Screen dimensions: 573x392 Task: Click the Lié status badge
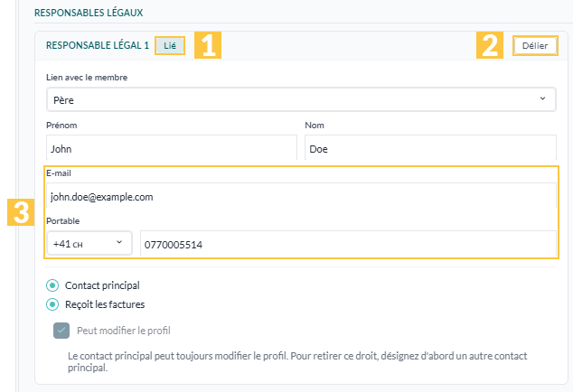click(x=170, y=46)
